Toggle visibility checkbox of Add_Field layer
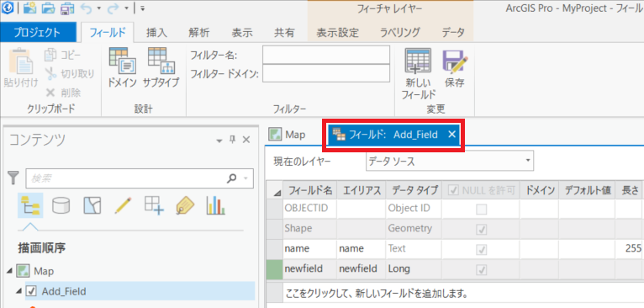Screen dimensions: 644x308 (x=31, y=291)
